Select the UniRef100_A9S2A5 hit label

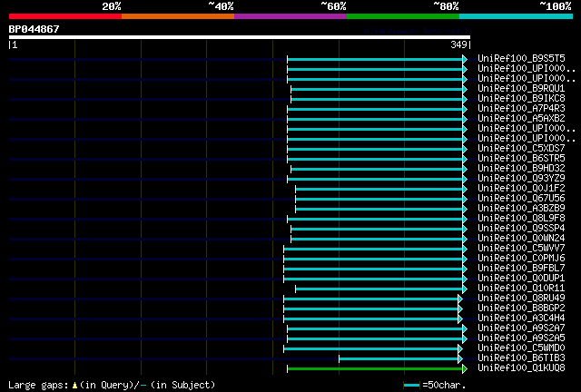point(521,338)
